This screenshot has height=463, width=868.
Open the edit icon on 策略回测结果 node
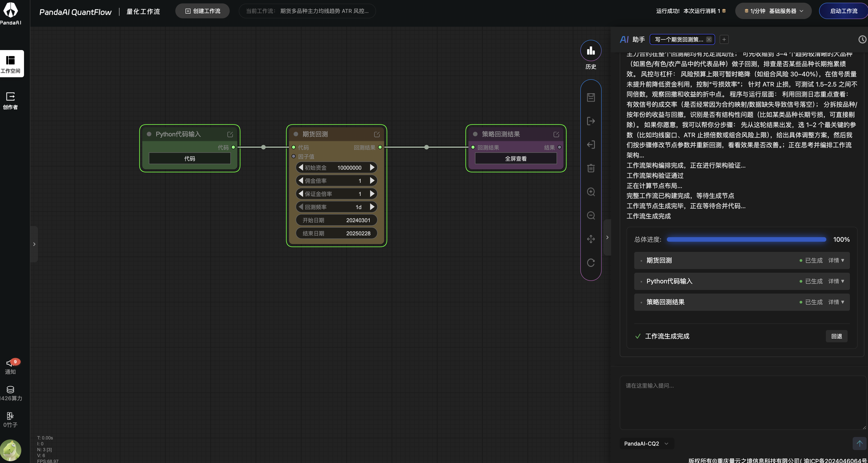(556, 135)
